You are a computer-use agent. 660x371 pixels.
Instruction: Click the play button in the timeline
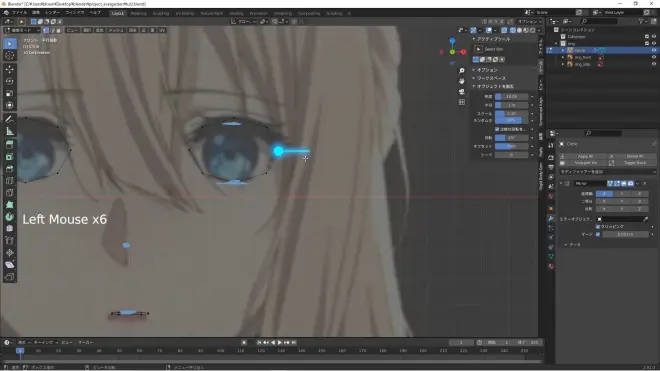point(279,343)
